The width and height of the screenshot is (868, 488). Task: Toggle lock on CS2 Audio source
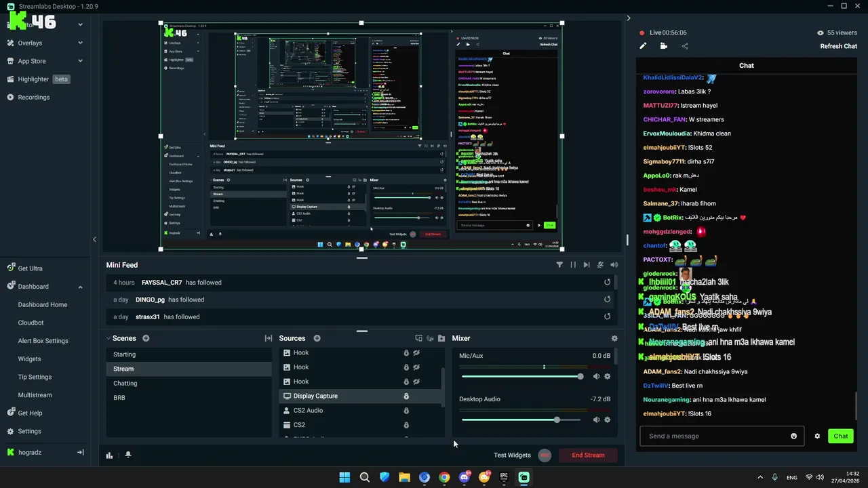click(406, 411)
